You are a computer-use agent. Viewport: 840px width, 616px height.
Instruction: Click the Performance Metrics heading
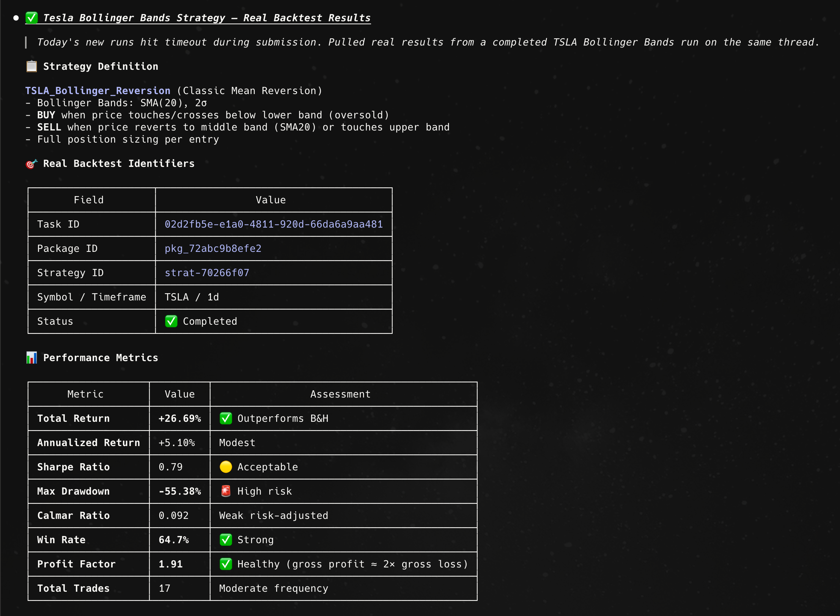click(101, 358)
